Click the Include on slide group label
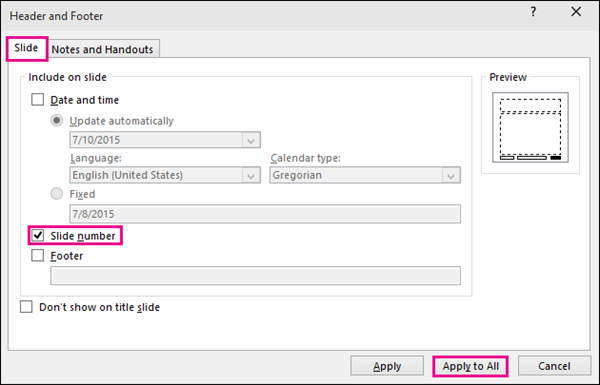600x385 pixels. tap(67, 77)
